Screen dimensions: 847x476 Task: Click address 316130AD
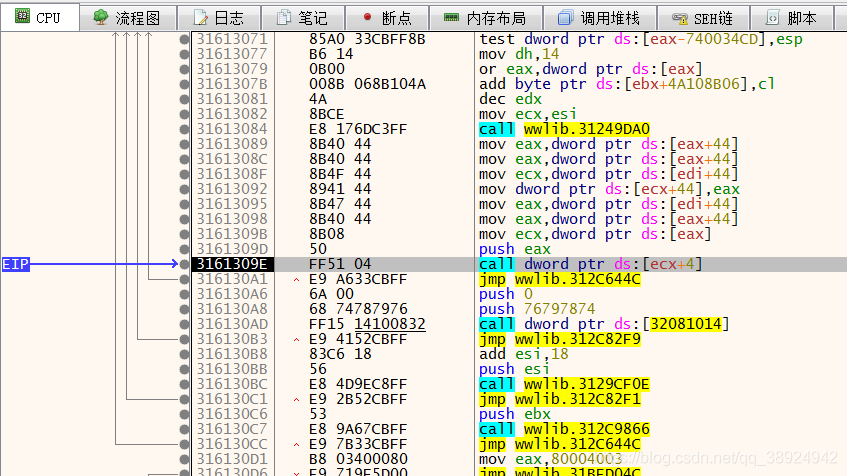click(232, 324)
